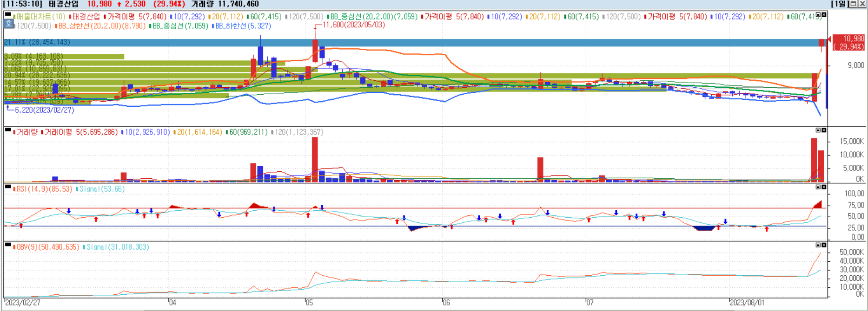Maximize the volume (거래량) pane
Viewport: 868px width, 311px height.
(x=818, y=130)
